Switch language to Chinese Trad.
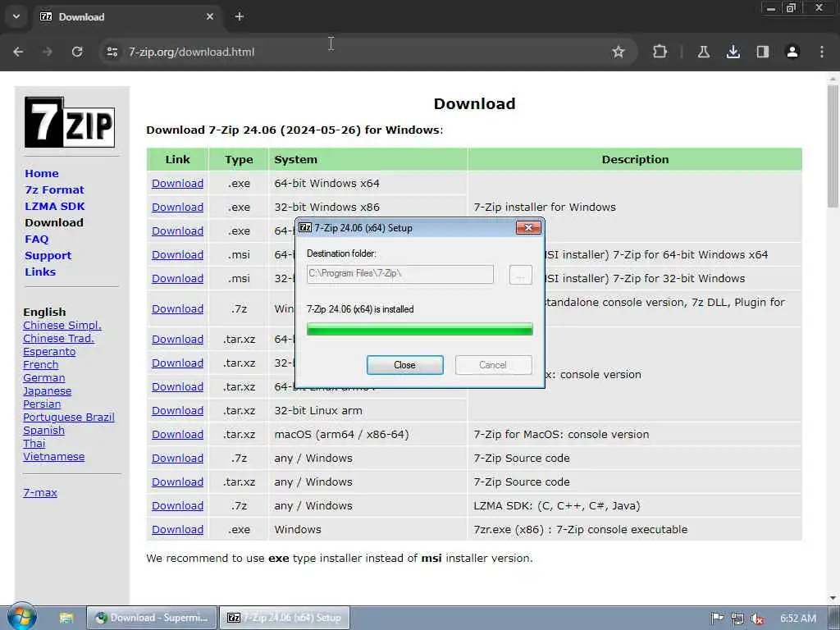Screen dimensions: 840x630 pyautogui.click(x=59, y=339)
